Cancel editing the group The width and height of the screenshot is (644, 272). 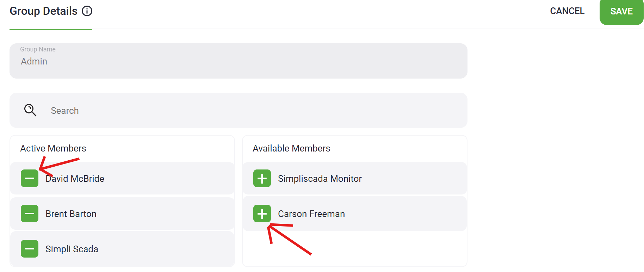click(x=567, y=11)
